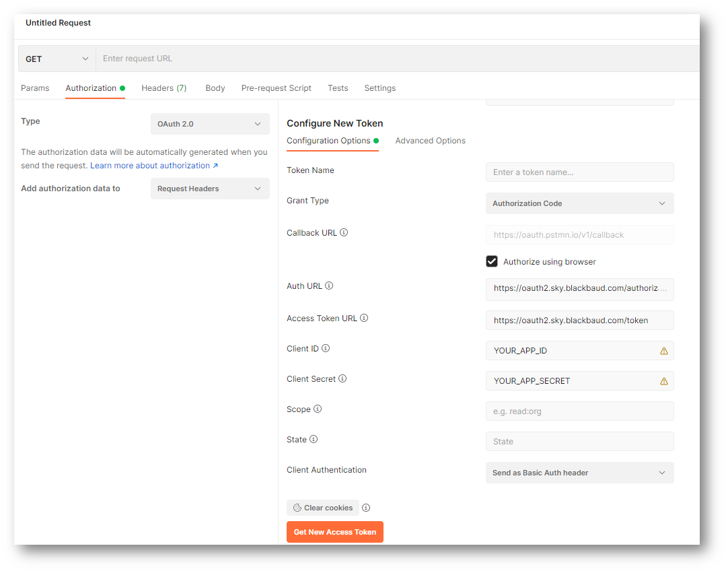
Task: Click the Token Name input field
Action: pyautogui.click(x=579, y=172)
